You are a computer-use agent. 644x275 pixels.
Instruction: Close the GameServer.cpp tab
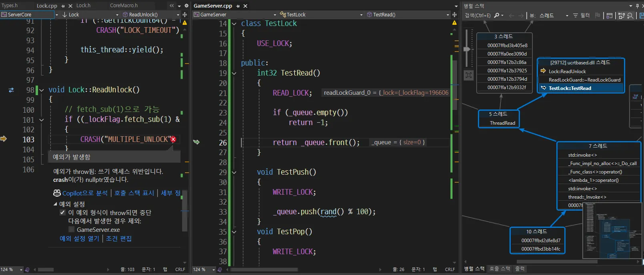[x=245, y=6]
